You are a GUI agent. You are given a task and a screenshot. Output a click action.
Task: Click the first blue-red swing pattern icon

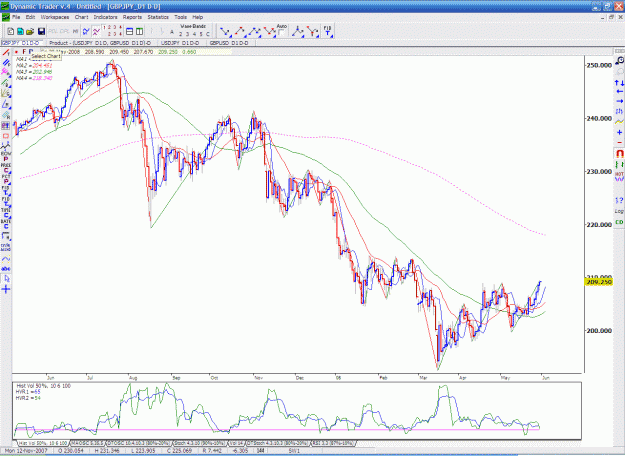225,31
